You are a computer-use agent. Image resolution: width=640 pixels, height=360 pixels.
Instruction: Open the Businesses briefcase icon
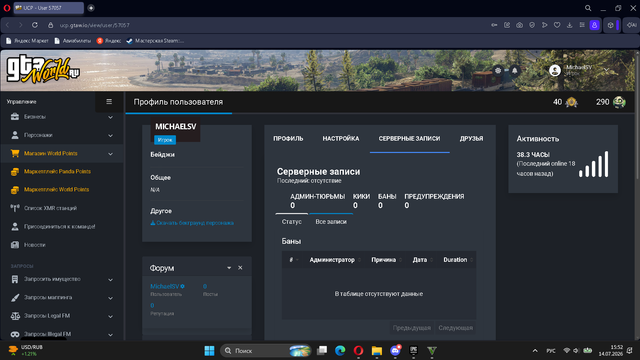tap(15, 117)
